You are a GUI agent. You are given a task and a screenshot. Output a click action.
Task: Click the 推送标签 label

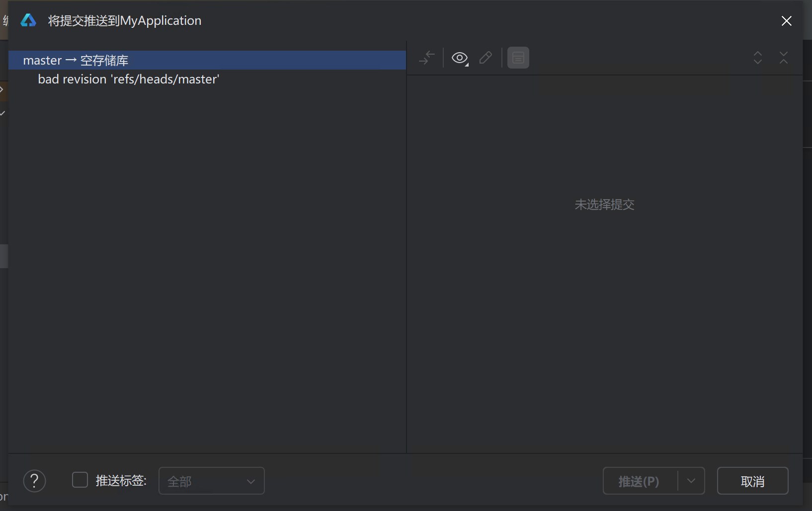click(121, 480)
